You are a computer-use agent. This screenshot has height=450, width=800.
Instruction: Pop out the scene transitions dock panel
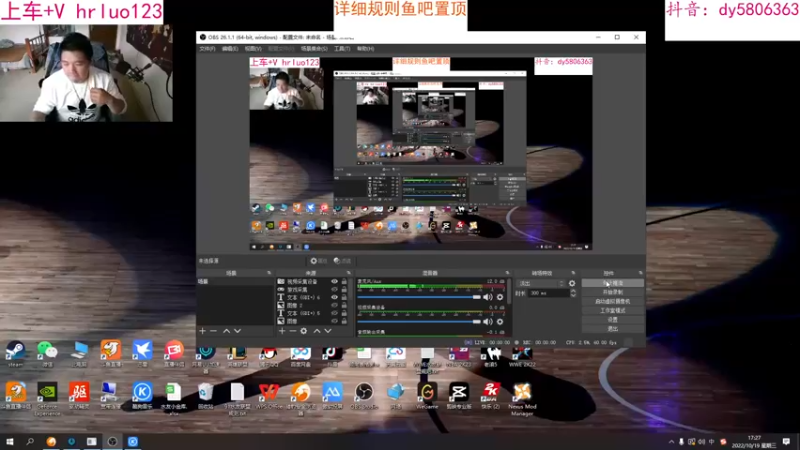point(573,273)
